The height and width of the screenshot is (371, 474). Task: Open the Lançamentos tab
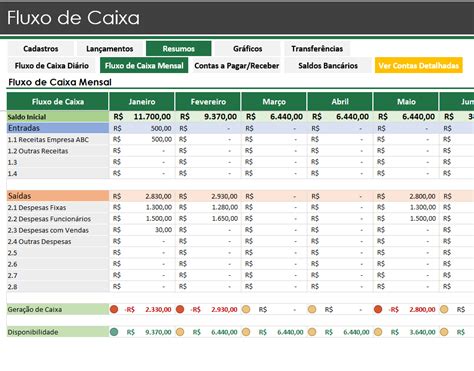click(x=110, y=49)
